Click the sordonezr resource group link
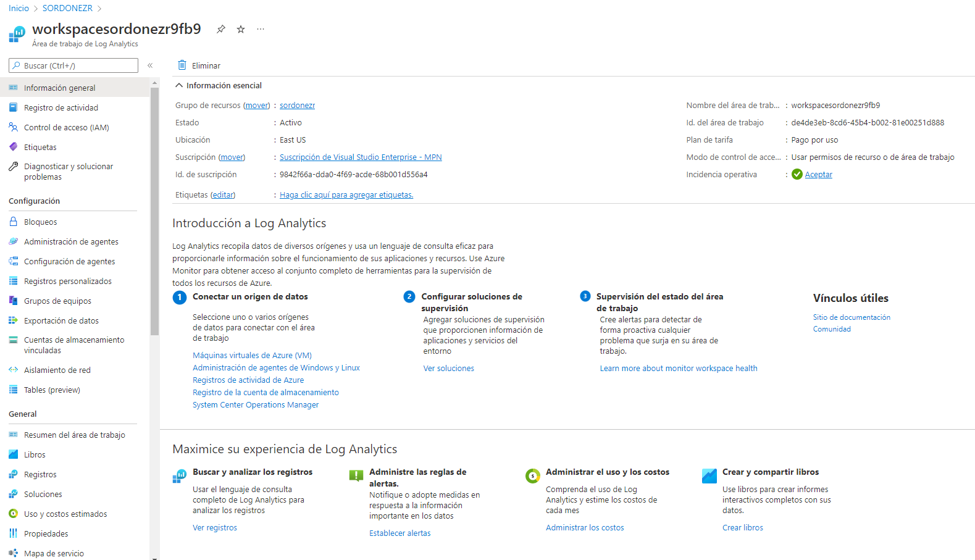 (x=297, y=106)
